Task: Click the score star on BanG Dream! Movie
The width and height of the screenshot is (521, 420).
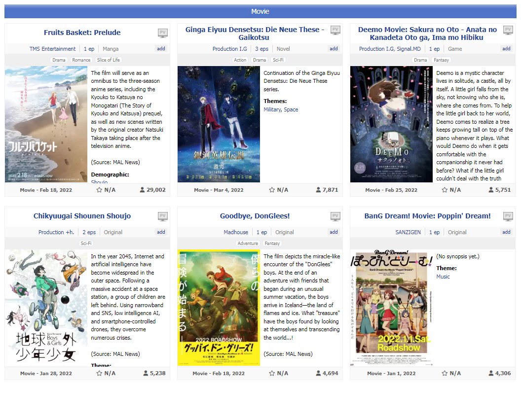Action: coord(445,373)
